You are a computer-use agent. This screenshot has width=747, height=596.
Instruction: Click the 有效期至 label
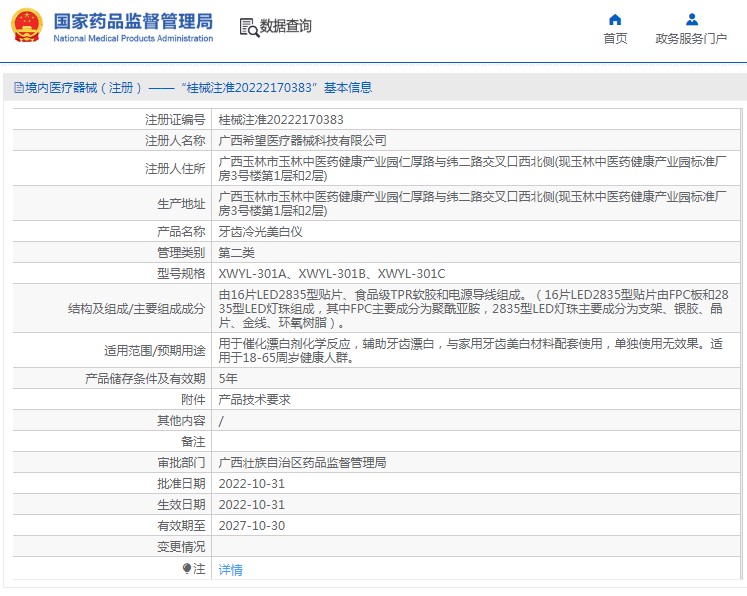pyautogui.click(x=181, y=525)
